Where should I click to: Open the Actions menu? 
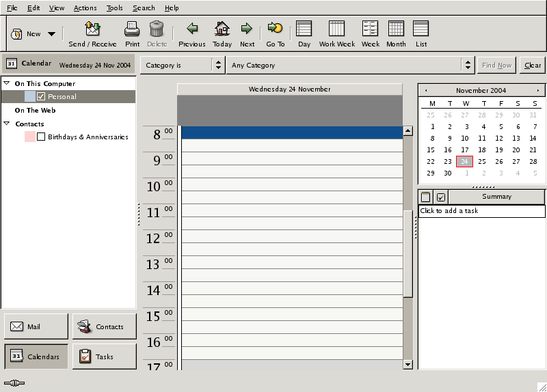[x=85, y=8]
